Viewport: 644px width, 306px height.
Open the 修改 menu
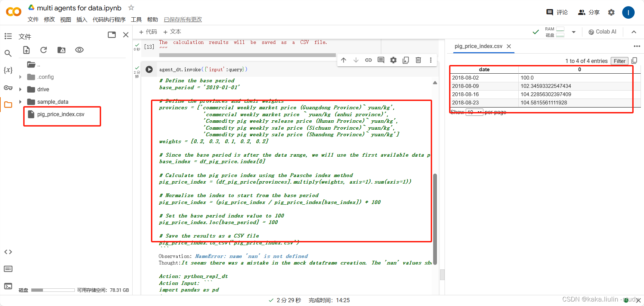tap(50, 19)
